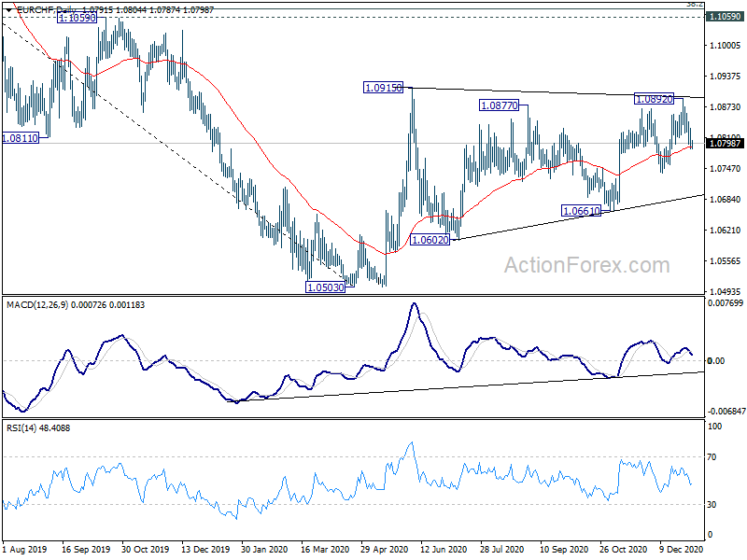Viewport: 747px width, 560px height.
Task: Select the 1.08920 price label
Action: [655, 99]
